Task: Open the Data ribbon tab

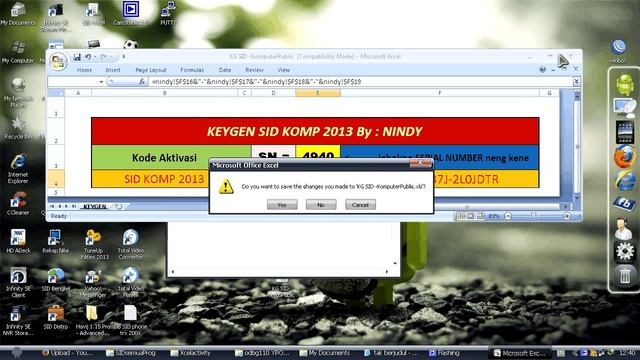Action: (224, 70)
